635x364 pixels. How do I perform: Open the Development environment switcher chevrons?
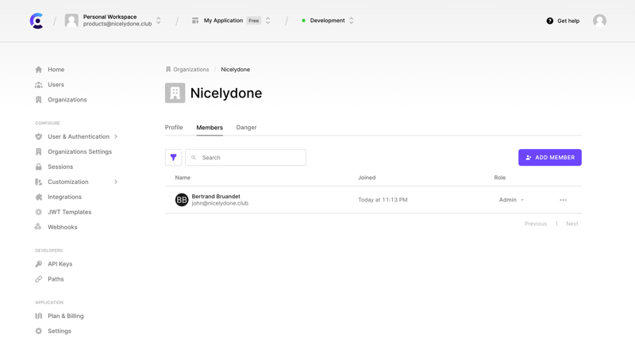351,21
